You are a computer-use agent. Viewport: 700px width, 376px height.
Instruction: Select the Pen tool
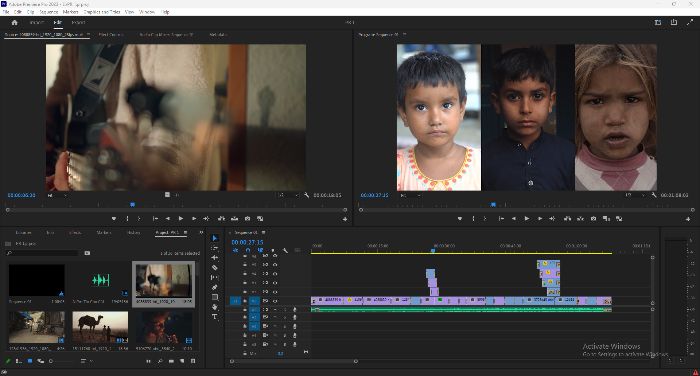pos(215,287)
